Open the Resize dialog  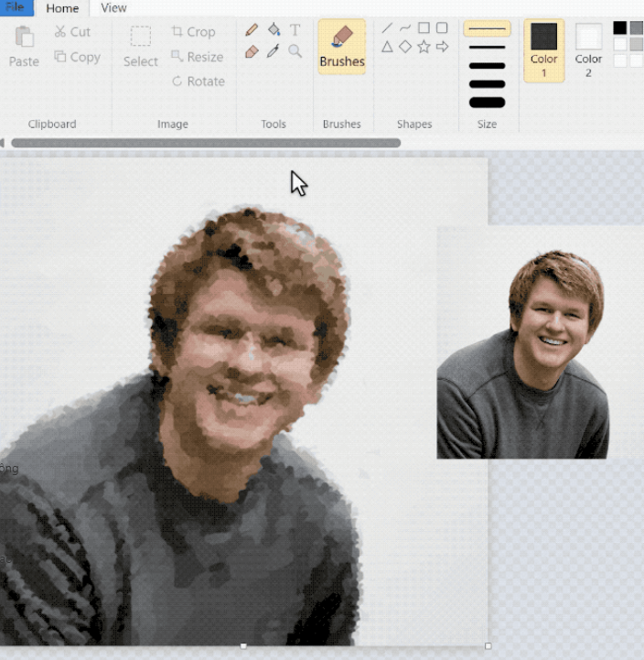click(x=197, y=57)
